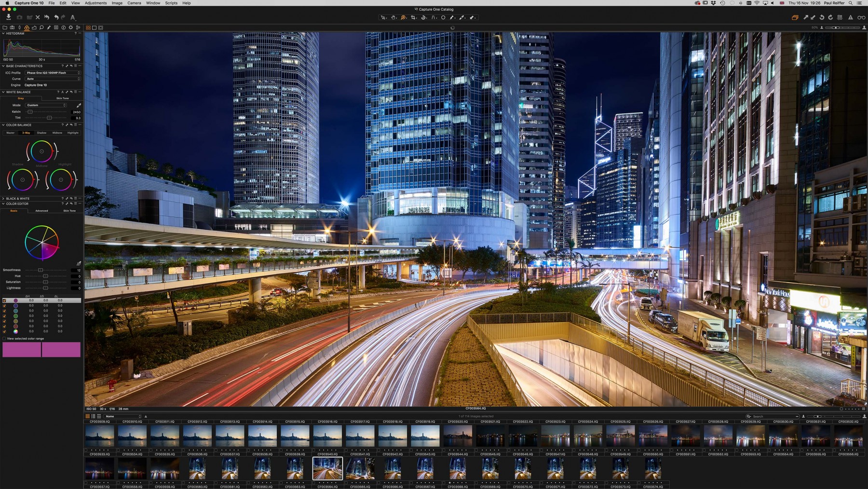Toggle the grid overlay icon near zoom controls
Image resolution: width=868 pixels, height=489 pixels.
840,17
